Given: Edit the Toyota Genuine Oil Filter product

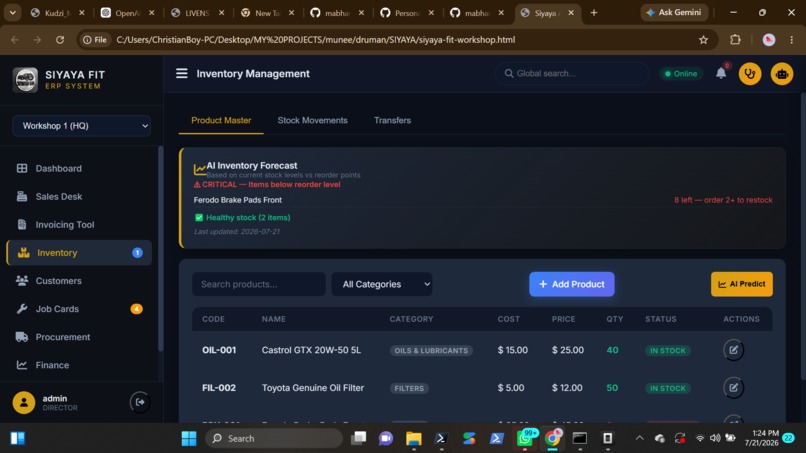Looking at the screenshot, I should (x=734, y=388).
